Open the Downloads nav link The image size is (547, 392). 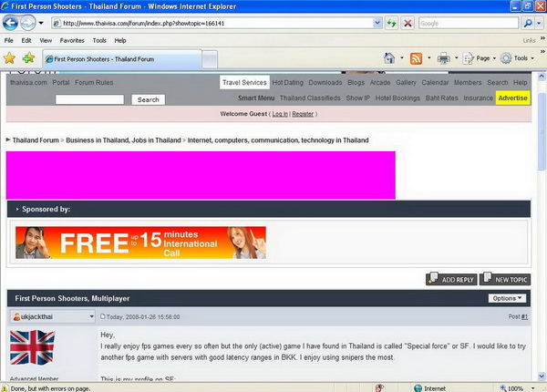click(x=325, y=83)
